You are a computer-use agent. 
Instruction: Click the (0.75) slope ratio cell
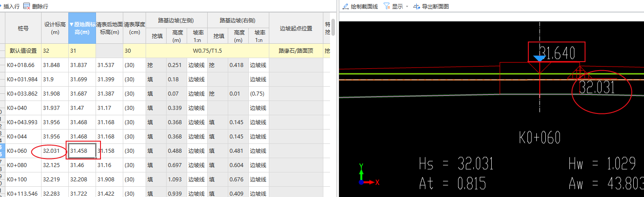click(x=259, y=94)
